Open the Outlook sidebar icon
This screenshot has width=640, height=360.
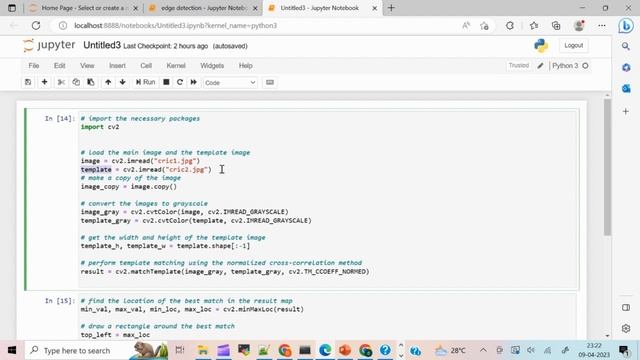[626, 88]
